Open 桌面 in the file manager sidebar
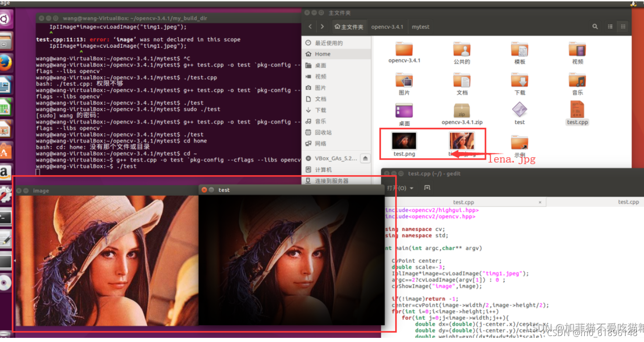This screenshot has height=342, width=644. pos(337,66)
